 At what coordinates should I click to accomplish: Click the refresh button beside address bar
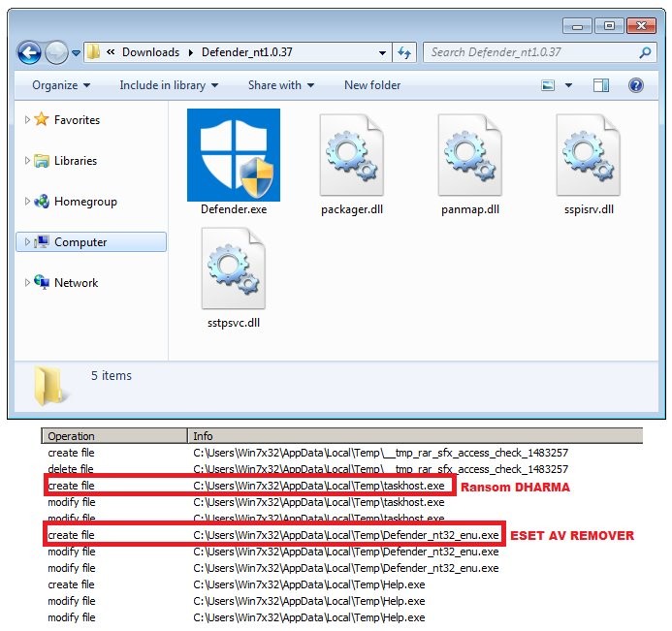click(x=405, y=52)
